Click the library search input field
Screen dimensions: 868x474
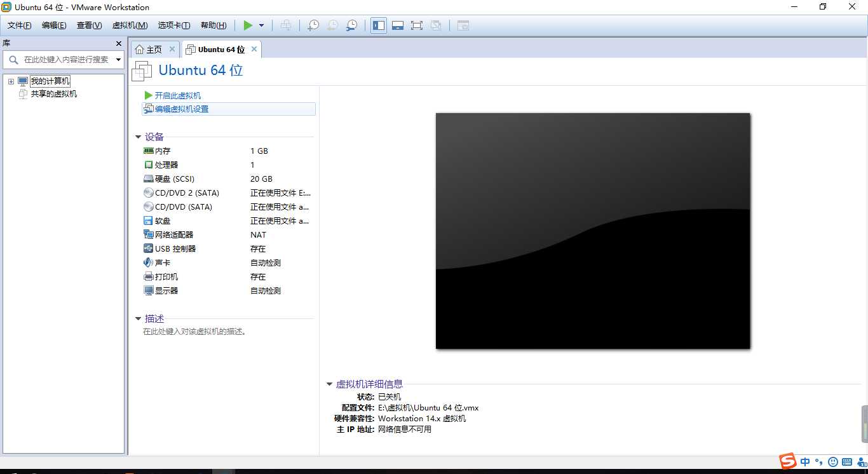tap(62, 60)
